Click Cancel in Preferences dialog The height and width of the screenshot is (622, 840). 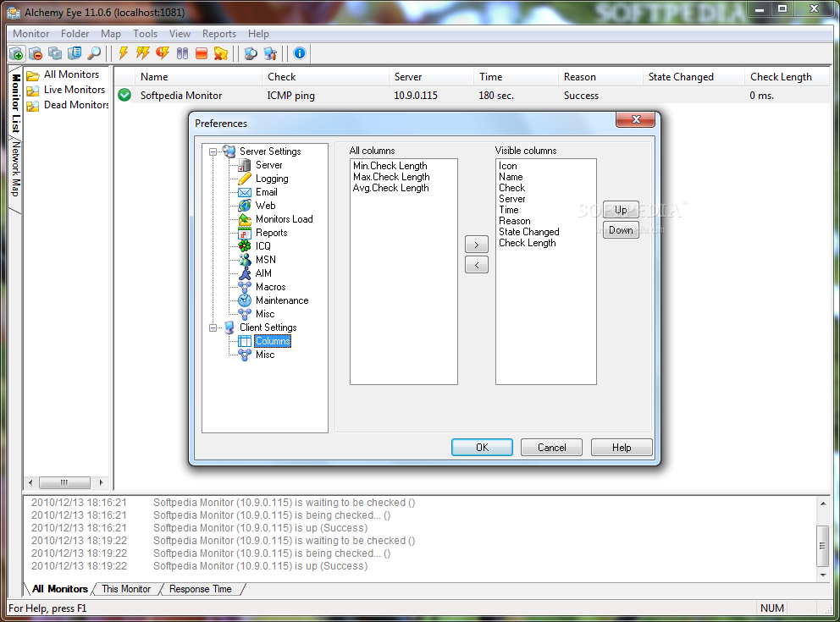pyautogui.click(x=552, y=448)
